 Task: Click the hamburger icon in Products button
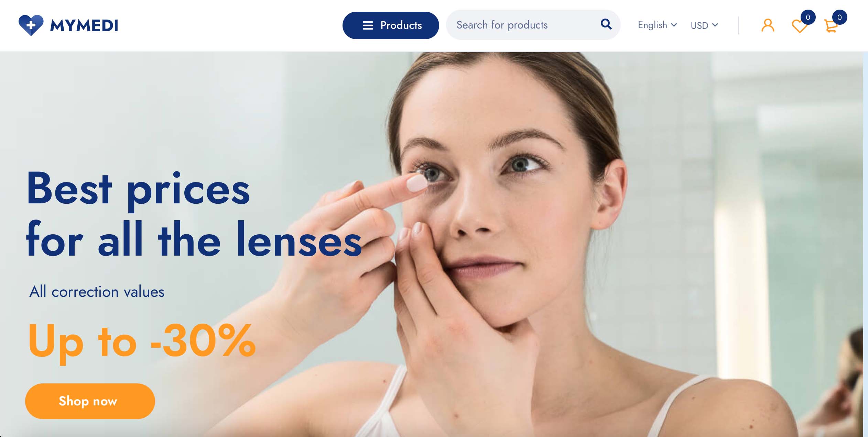tap(368, 25)
